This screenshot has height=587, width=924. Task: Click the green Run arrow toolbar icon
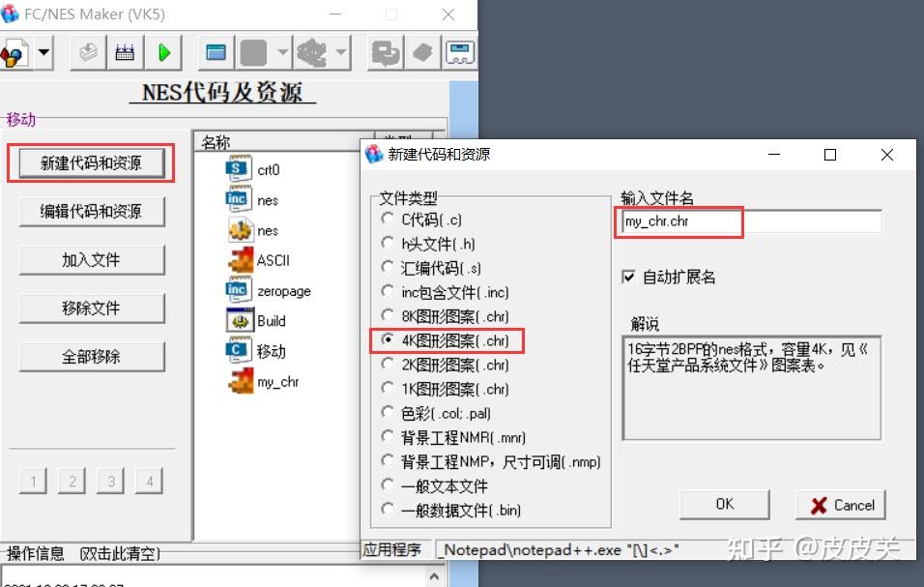pyautogui.click(x=162, y=52)
